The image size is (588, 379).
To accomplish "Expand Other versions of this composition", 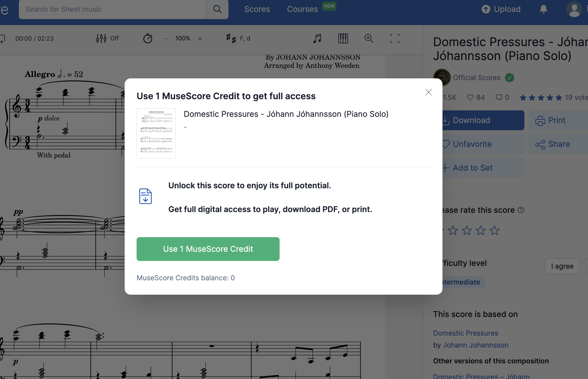I will [x=491, y=361].
